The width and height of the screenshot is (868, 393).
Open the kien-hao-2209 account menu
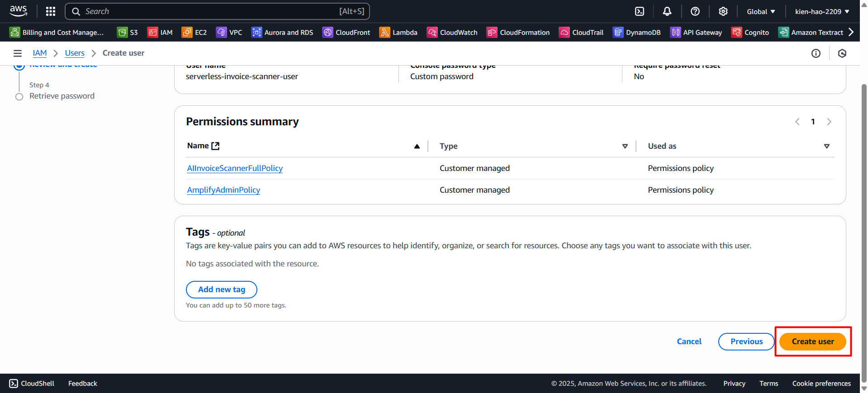pyautogui.click(x=822, y=12)
